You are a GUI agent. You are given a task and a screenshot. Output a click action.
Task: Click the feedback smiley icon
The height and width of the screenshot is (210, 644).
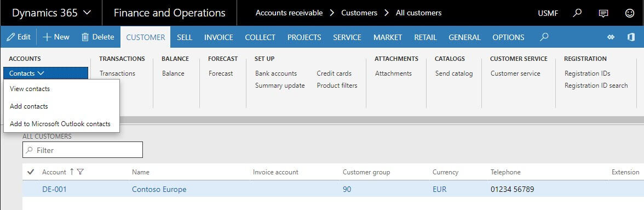pos(630,13)
